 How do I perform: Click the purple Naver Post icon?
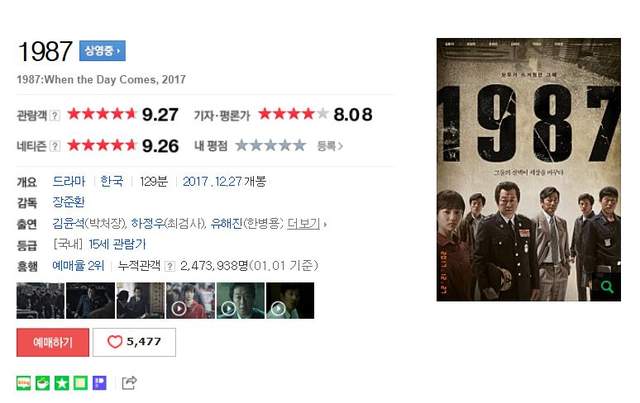click(100, 383)
